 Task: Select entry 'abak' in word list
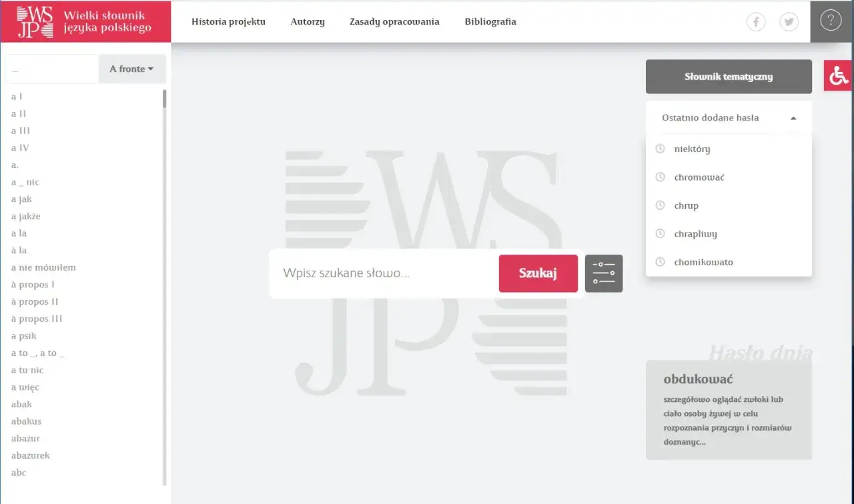click(x=21, y=404)
